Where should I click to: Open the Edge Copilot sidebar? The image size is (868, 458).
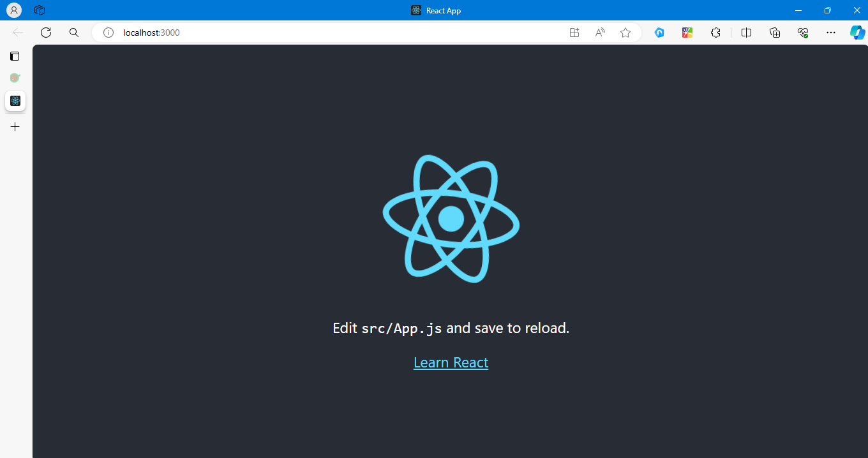[857, 33]
